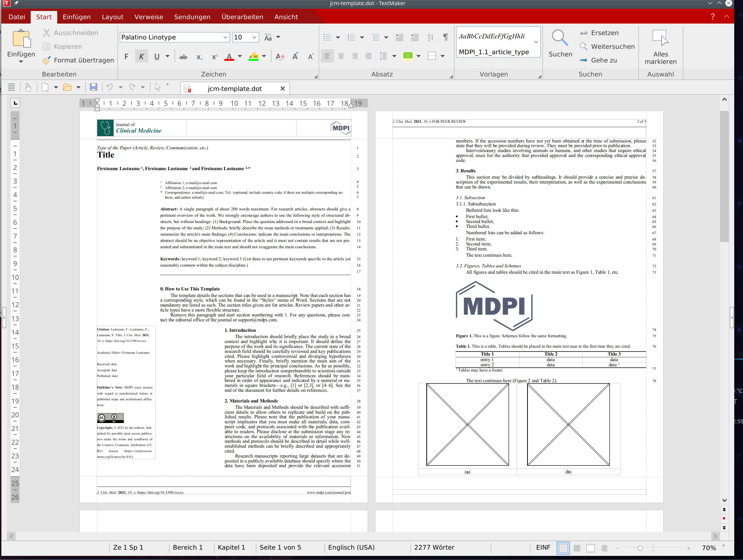The height and width of the screenshot is (560, 743).
Task: Expand the numbered list dropdown arrow
Action: click(x=362, y=37)
